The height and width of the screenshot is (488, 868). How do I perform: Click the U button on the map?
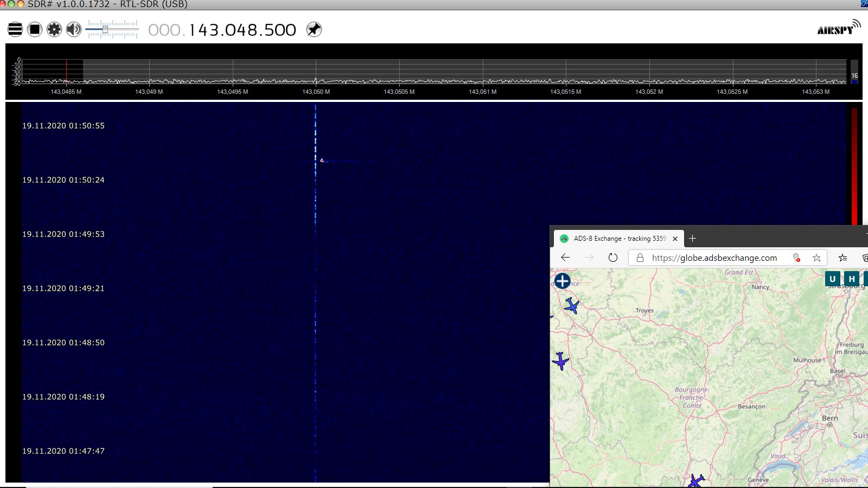click(833, 279)
